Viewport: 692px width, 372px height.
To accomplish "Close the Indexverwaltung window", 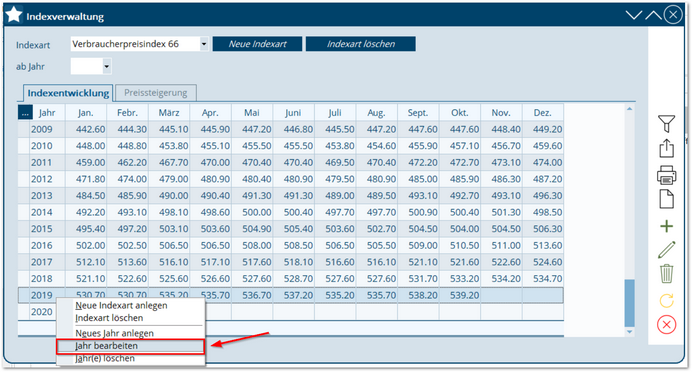I will pos(673,15).
